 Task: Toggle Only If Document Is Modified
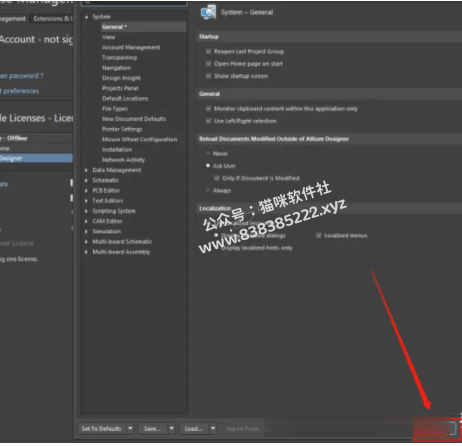(x=217, y=178)
